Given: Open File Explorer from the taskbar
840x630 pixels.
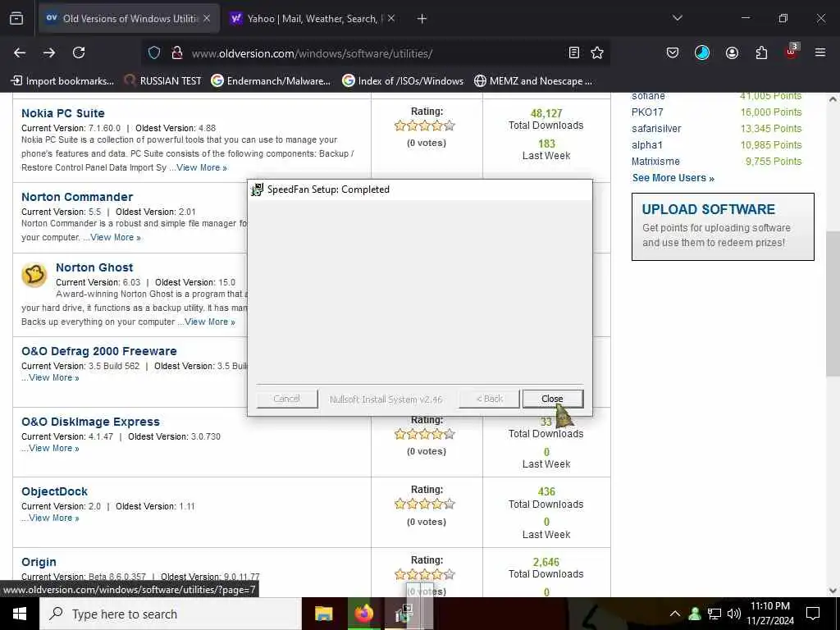Looking at the screenshot, I should click(x=323, y=614).
